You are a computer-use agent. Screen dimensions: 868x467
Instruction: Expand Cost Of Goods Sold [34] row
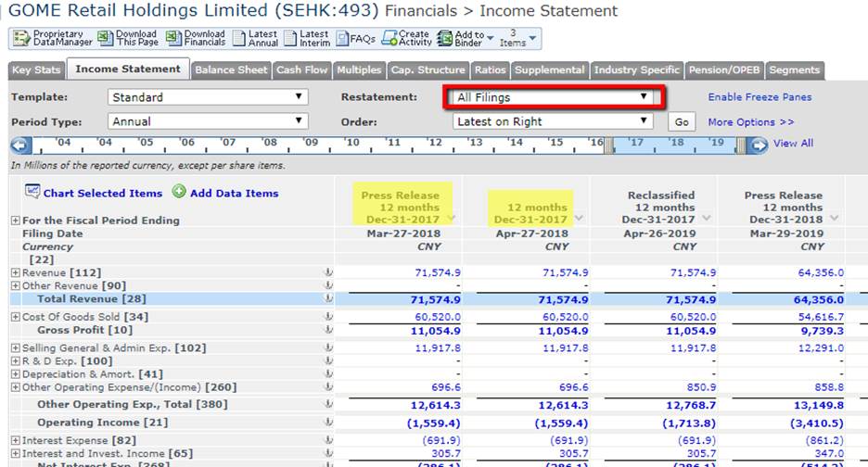16,317
